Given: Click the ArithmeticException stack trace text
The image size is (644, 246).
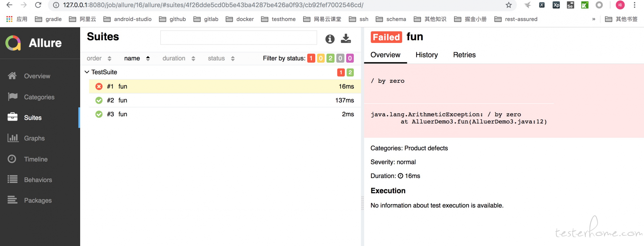Looking at the screenshot, I should [x=459, y=118].
